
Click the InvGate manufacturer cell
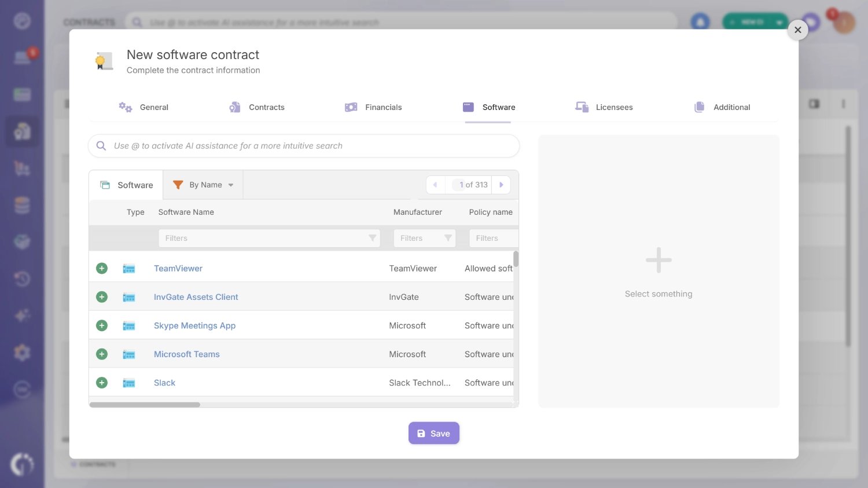point(404,297)
